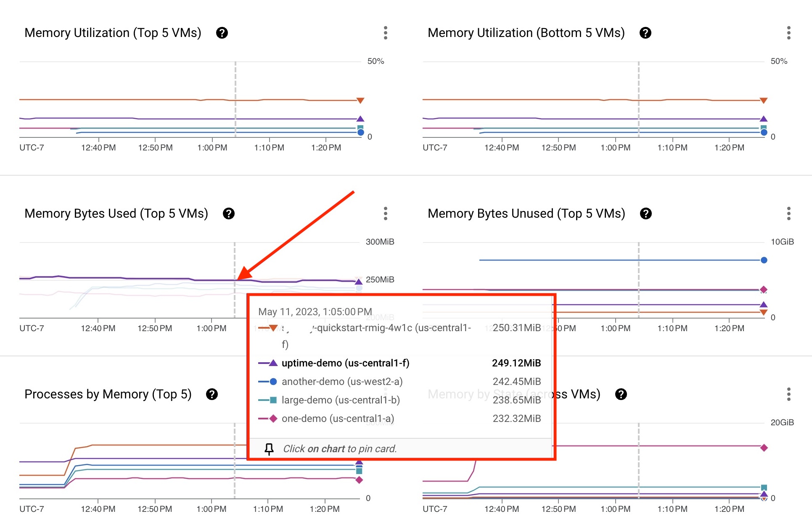Open overflow menu of Memory Utilization (Top 5 VMs)
The height and width of the screenshot is (519, 812).
tap(385, 33)
